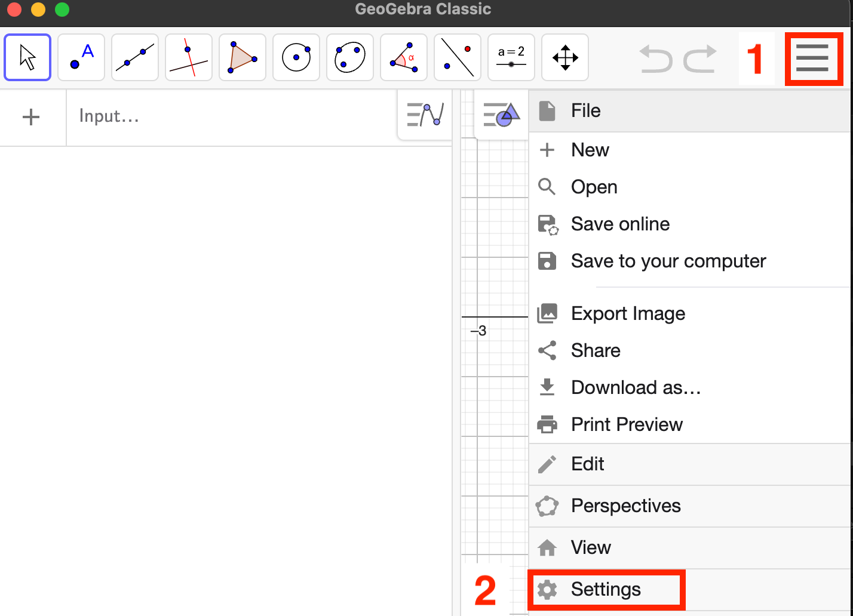
Task: Open the Settings menu entry
Action: tap(690, 590)
